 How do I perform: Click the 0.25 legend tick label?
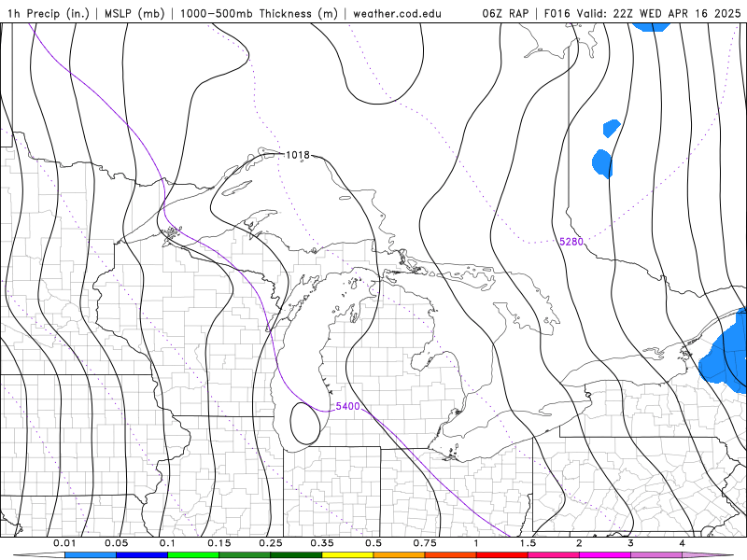pyautogui.click(x=271, y=543)
